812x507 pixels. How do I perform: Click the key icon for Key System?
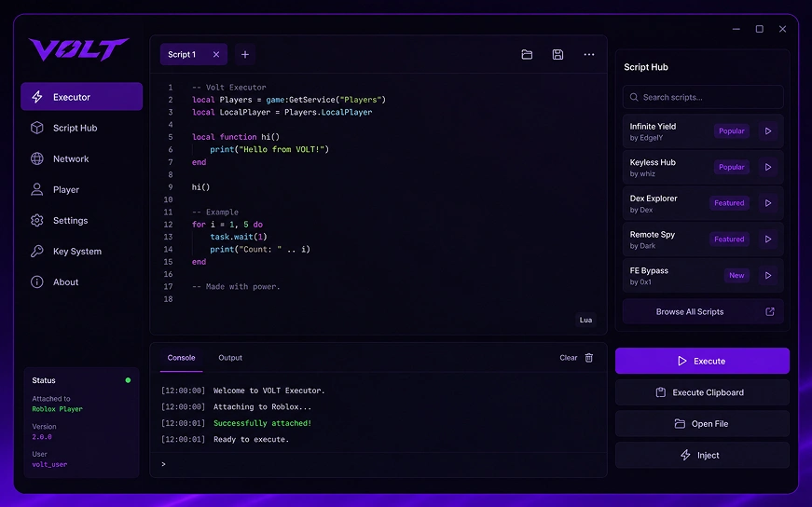36,251
